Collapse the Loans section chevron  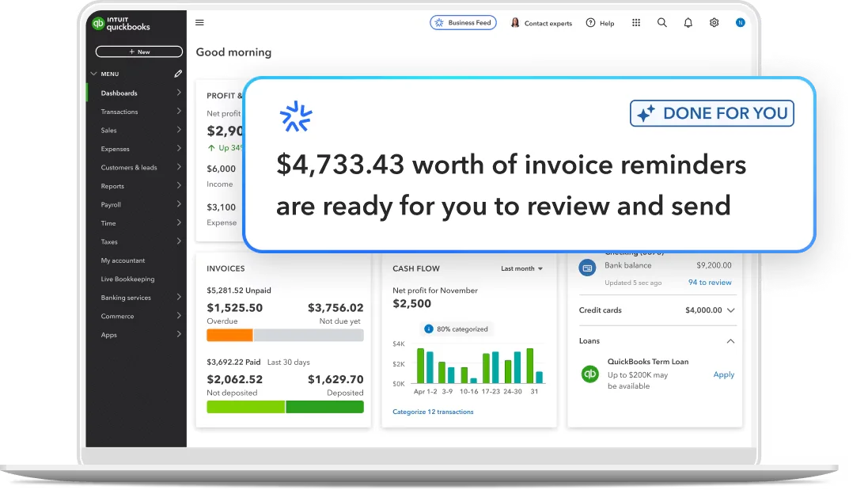pyautogui.click(x=730, y=341)
